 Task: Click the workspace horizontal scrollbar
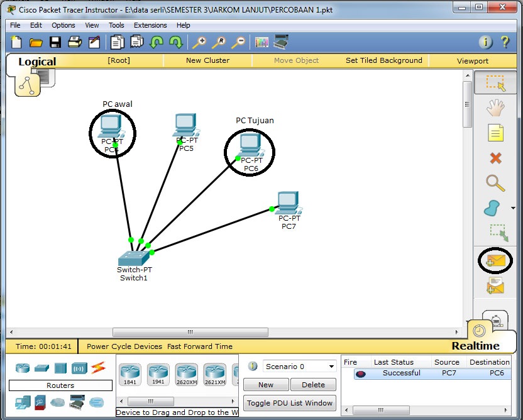(x=190, y=332)
